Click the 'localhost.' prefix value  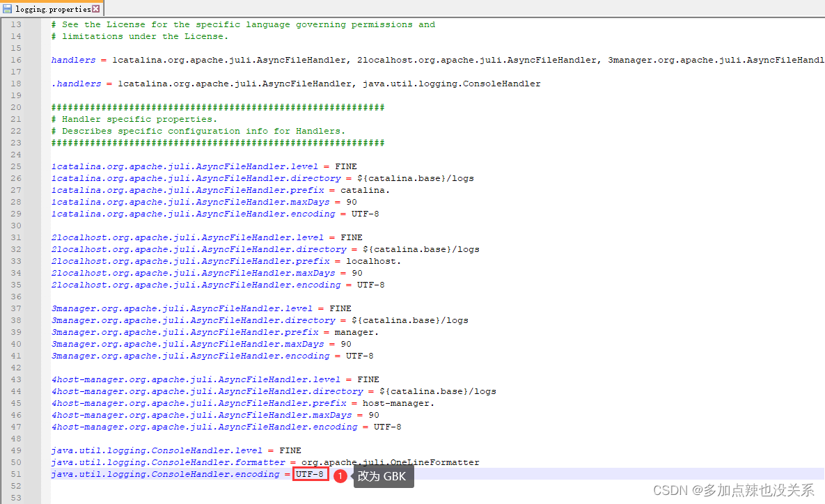tap(374, 261)
